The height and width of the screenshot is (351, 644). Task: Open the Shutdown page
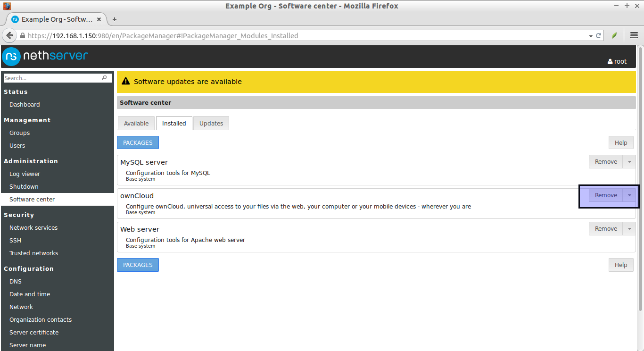24,187
